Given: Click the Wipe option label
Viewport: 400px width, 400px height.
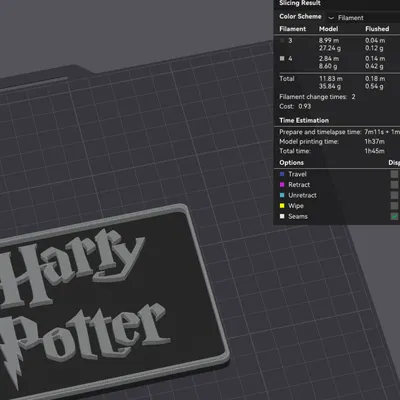Looking at the screenshot, I should click(296, 206).
